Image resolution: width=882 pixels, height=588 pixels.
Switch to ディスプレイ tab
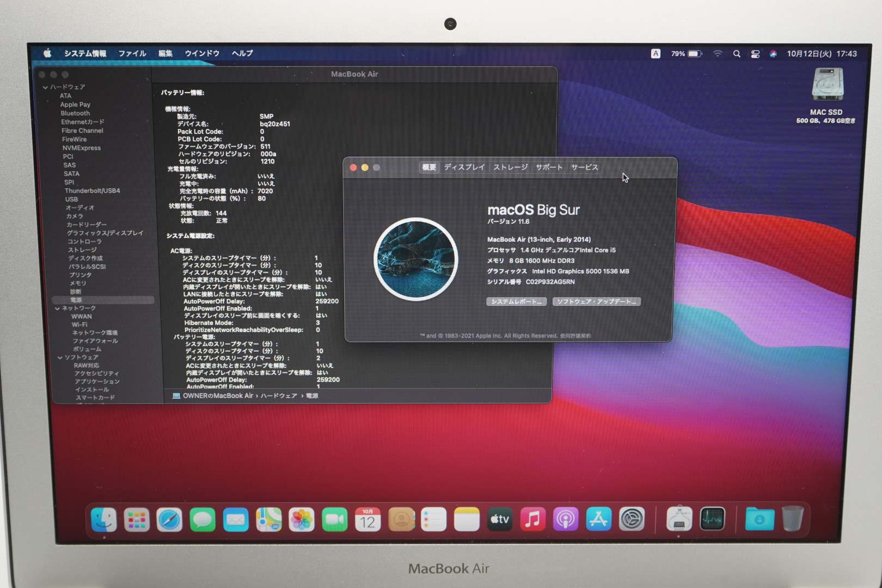[464, 167]
